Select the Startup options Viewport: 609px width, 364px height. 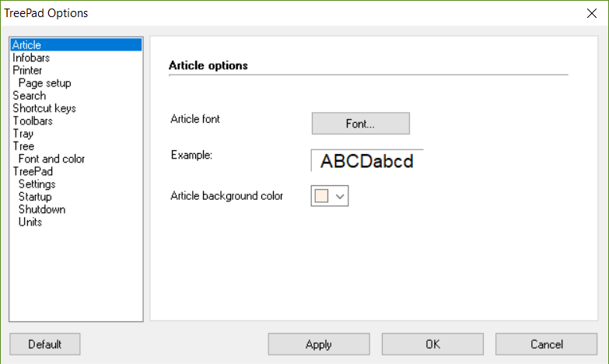point(35,197)
